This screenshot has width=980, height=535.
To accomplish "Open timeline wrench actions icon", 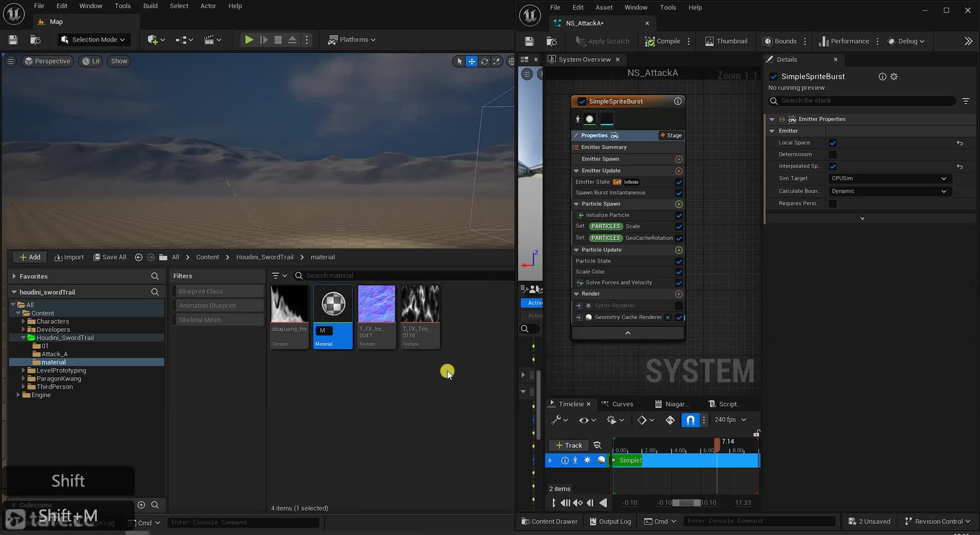I will pos(559,420).
